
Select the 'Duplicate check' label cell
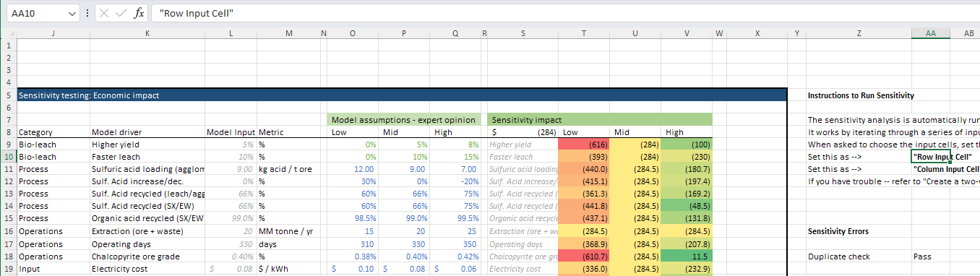coord(859,256)
